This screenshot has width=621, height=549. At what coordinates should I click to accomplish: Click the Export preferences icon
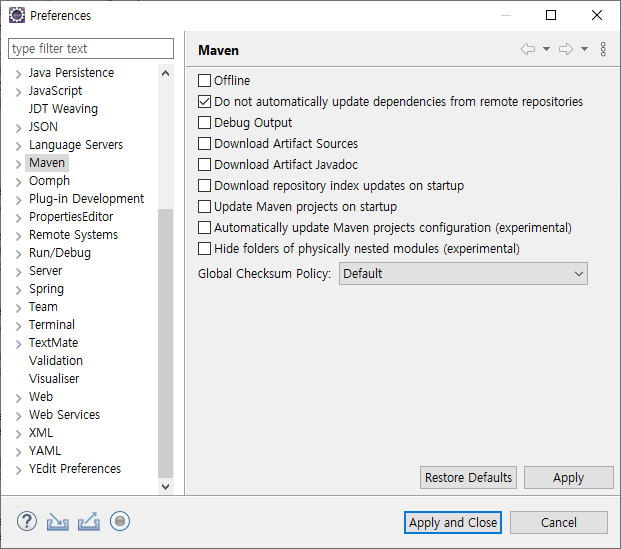(89, 521)
